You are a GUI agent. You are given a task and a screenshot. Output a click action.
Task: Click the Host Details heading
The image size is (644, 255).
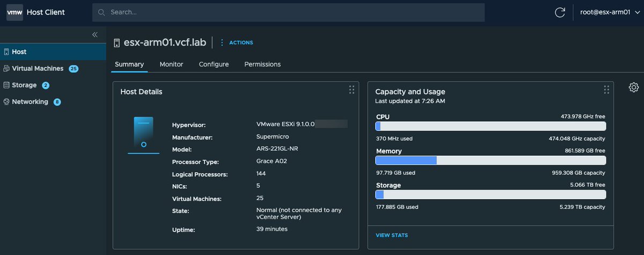point(141,92)
